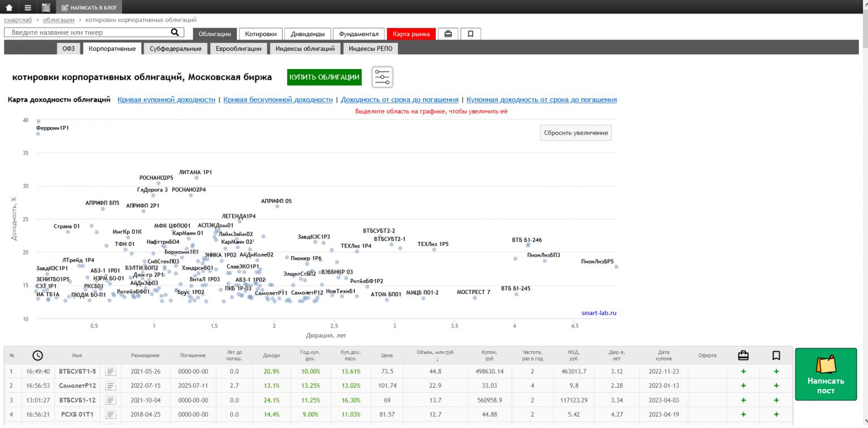Sort by the clock time column icon
Viewport: 868px width, 428px height.
(37, 356)
